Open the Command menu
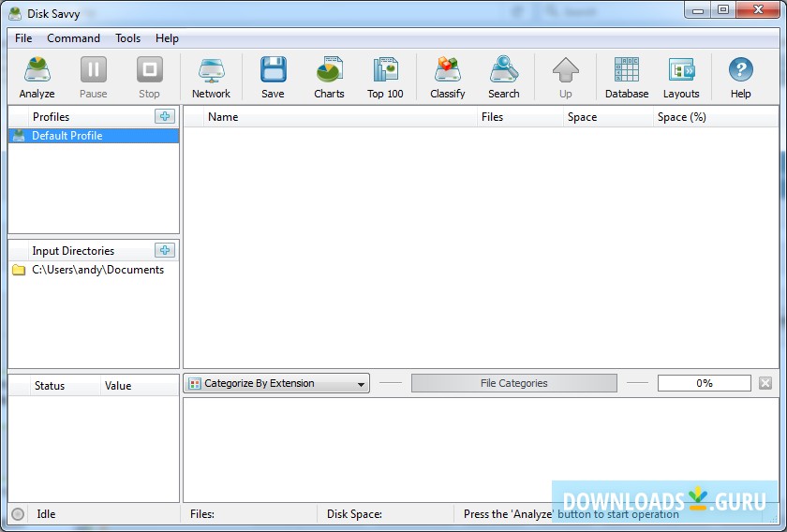This screenshot has height=532, width=787. click(x=73, y=38)
